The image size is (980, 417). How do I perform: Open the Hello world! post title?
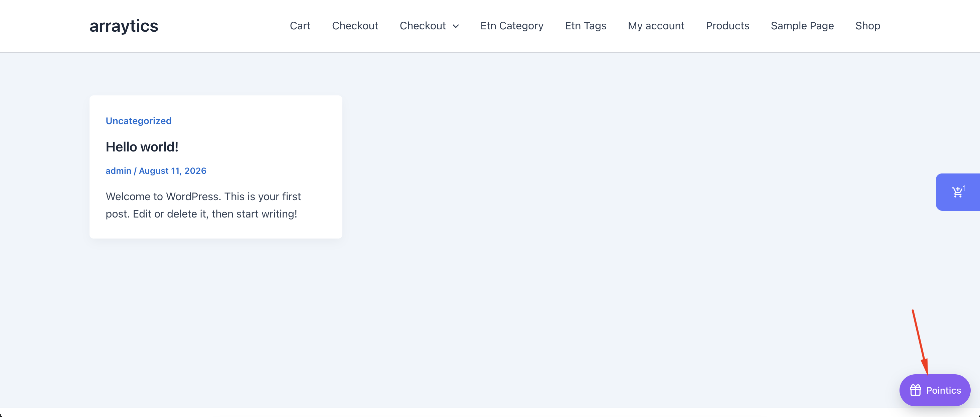[x=142, y=147]
